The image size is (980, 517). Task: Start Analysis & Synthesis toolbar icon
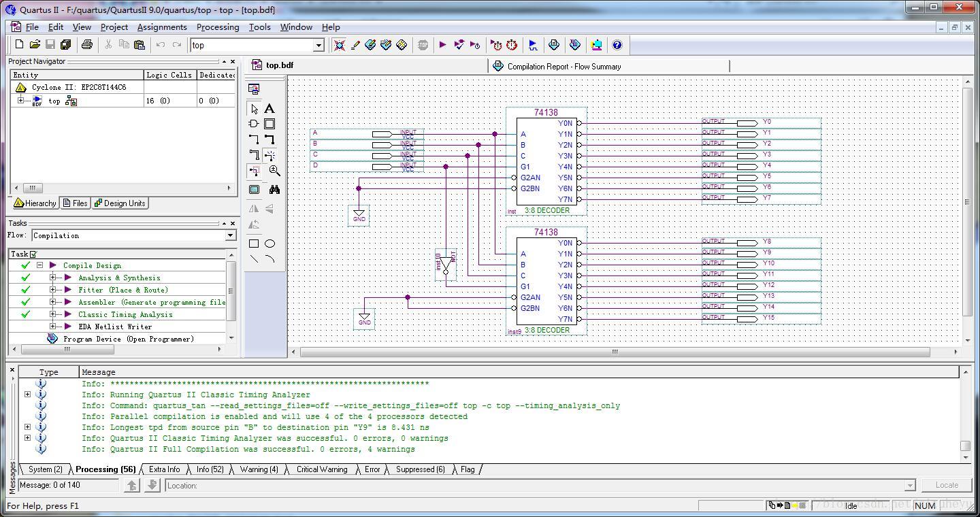[x=459, y=45]
